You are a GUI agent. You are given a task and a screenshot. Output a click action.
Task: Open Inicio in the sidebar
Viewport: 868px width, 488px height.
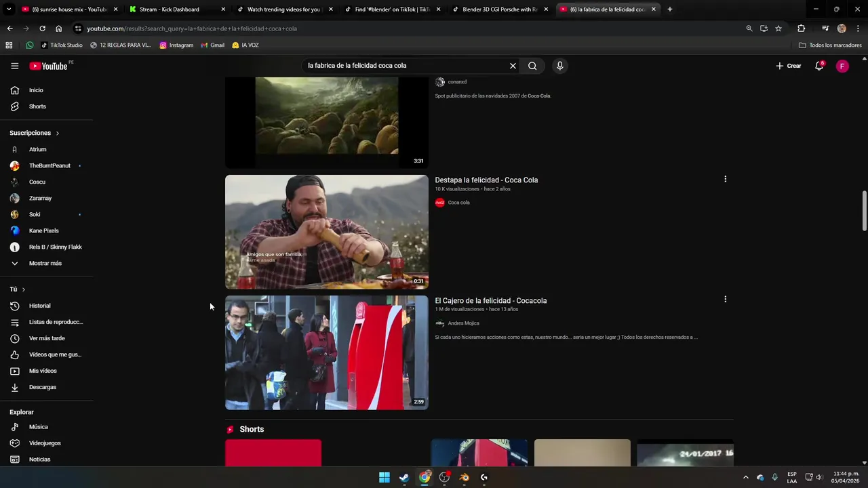point(36,90)
